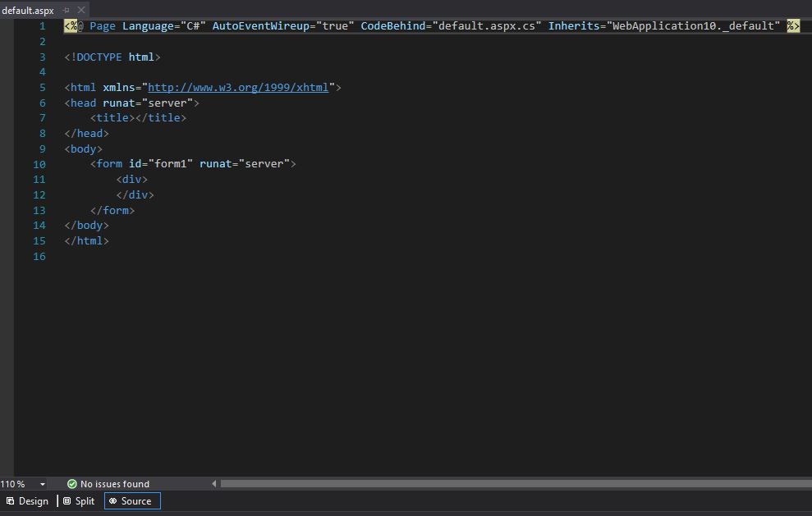Select the default.aspx file tab
Screen dimensions: 812x516
point(28,10)
